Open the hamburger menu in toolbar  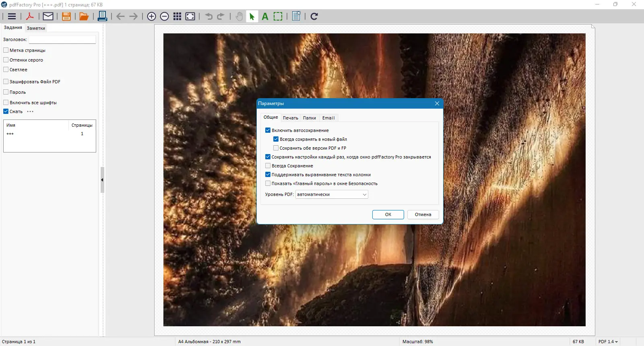click(x=12, y=16)
